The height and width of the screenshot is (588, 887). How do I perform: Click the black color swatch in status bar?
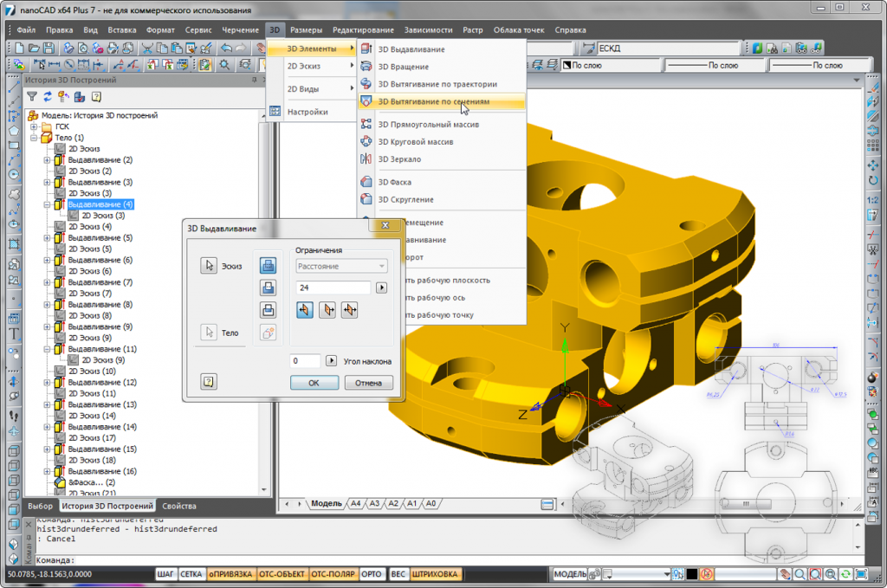[x=692, y=574]
